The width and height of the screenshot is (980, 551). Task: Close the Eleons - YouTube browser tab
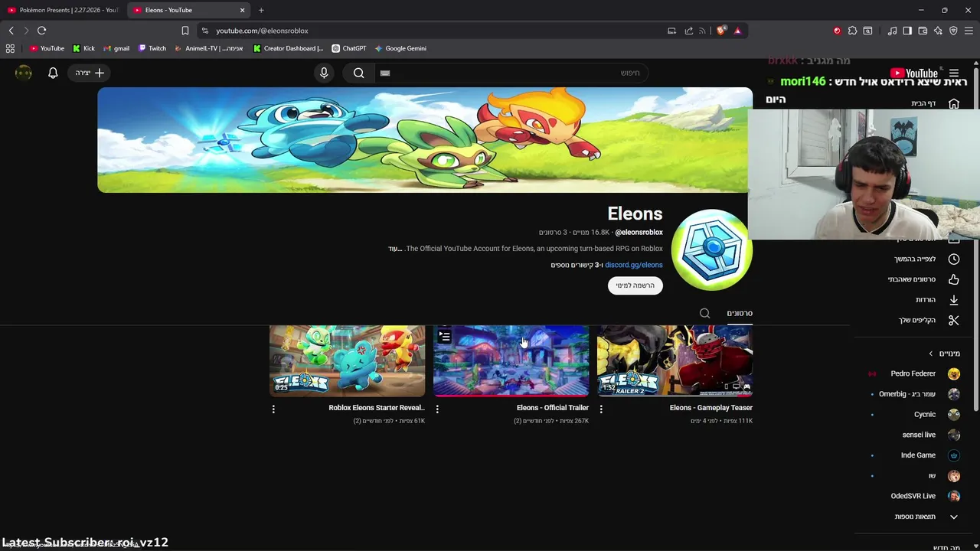point(243,10)
